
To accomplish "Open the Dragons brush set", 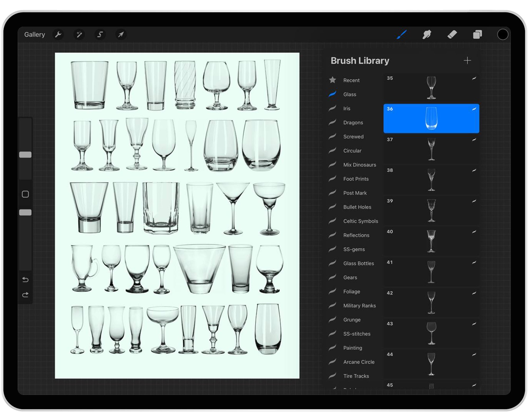I will pyautogui.click(x=353, y=122).
